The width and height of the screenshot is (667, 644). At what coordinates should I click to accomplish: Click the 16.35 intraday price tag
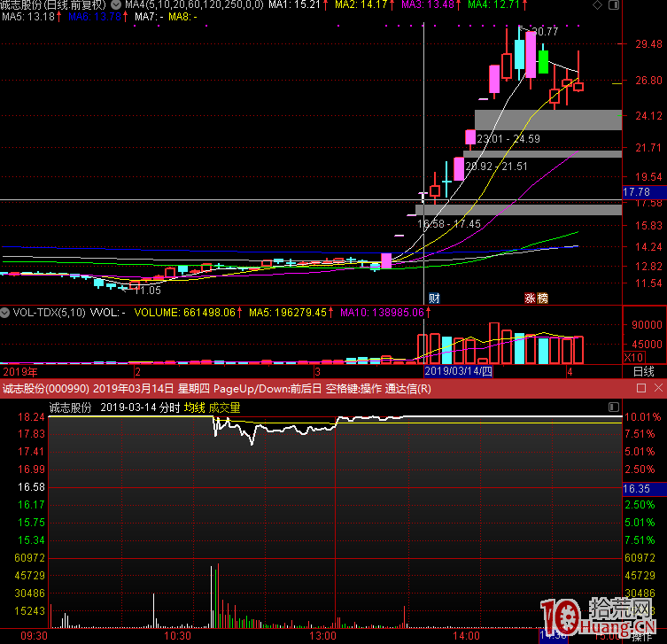tap(644, 489)
